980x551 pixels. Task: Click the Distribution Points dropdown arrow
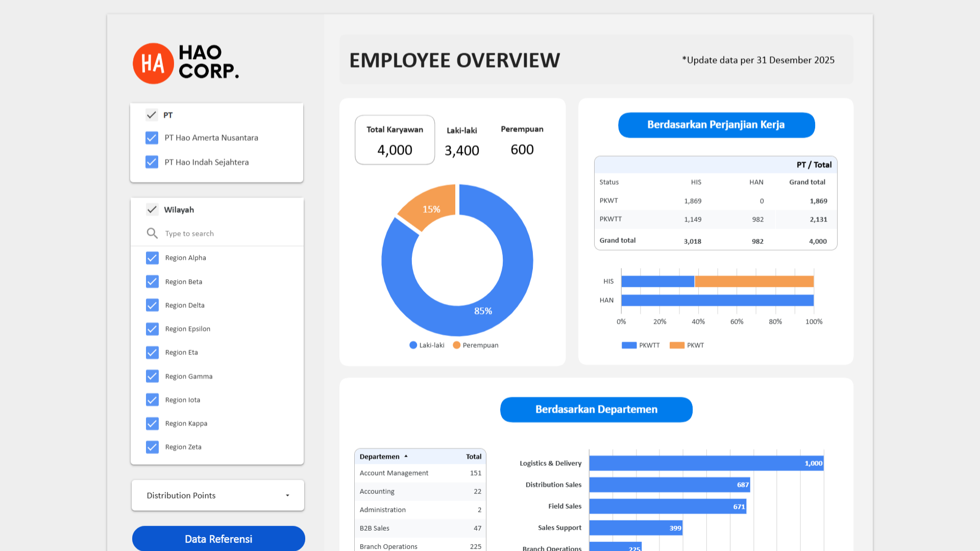click(x=287, y=495)
